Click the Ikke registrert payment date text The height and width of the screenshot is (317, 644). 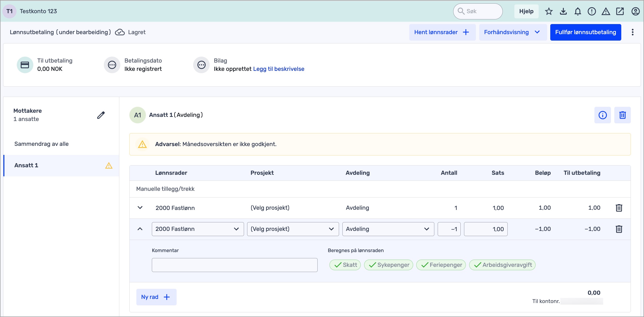(x=143, y=69)
